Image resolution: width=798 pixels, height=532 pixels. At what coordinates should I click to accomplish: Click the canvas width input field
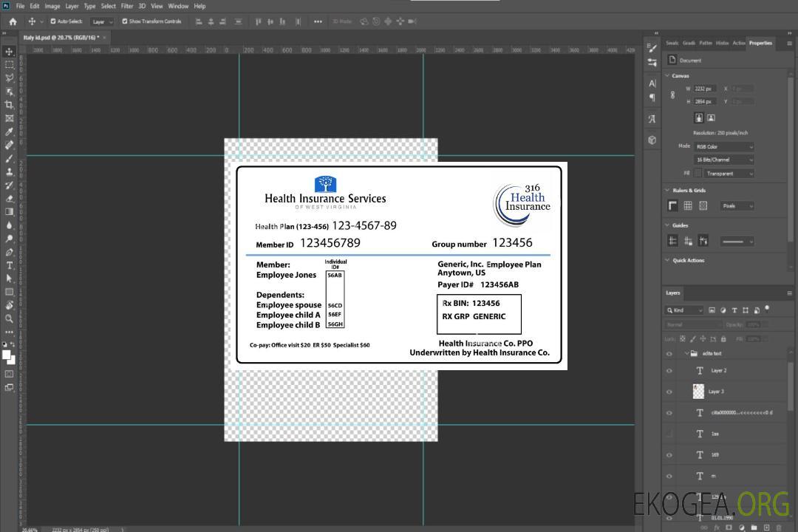[x=705, y=89]
